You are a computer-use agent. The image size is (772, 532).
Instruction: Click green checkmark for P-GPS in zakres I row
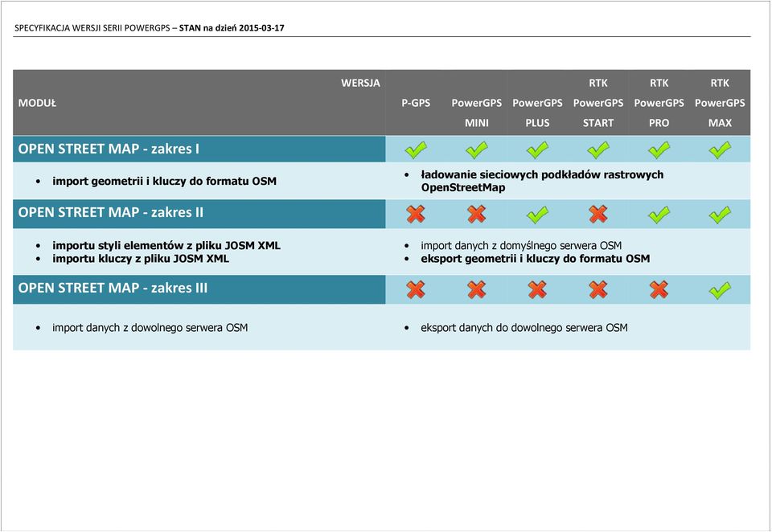point(416,149)
